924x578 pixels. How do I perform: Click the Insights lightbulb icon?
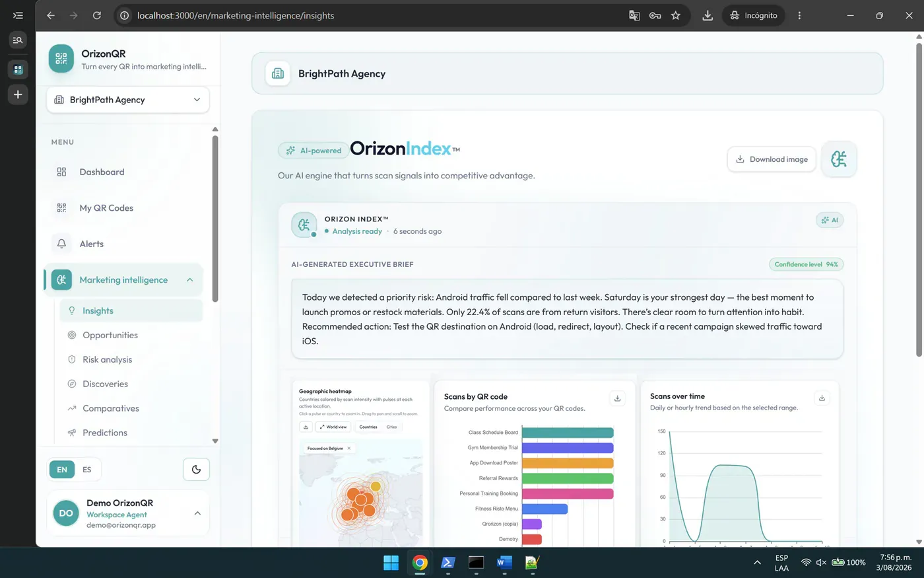coord(72,310)
